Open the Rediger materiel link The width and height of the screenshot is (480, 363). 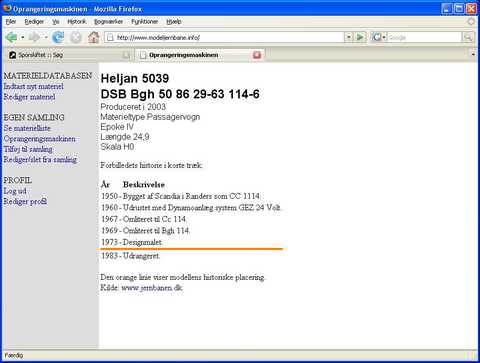click(29, 97)
